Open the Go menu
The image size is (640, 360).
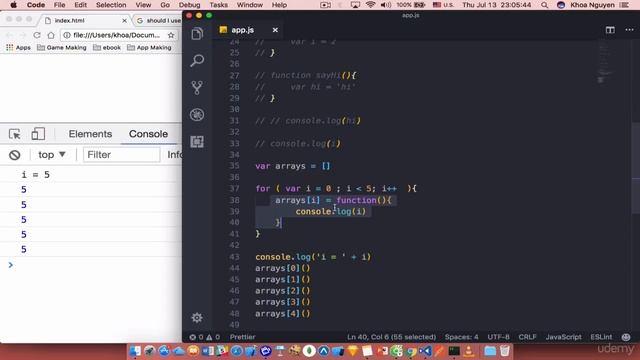click(x=165, y=5)
